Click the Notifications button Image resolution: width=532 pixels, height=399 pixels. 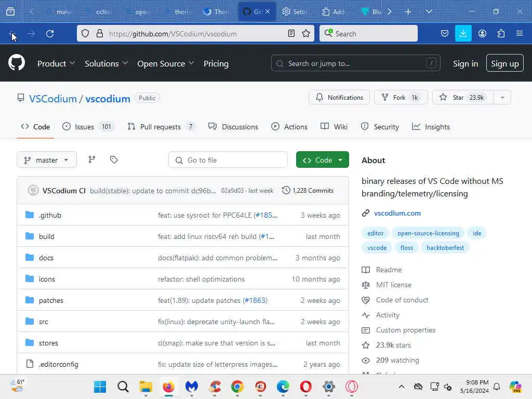point(339,97)
